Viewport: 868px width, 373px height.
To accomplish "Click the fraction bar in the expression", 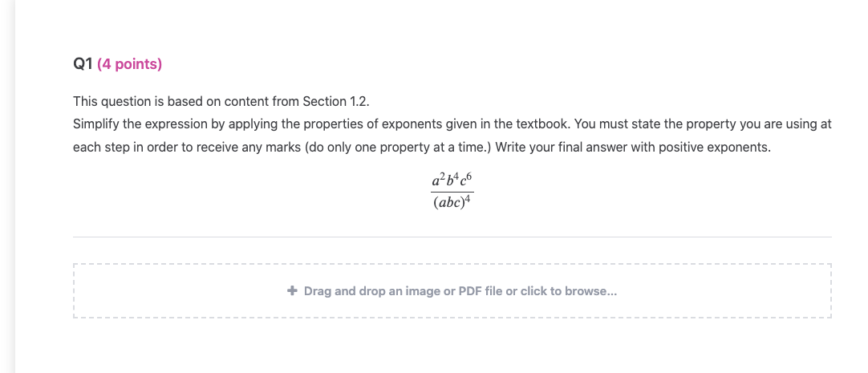I will (452, 192).
